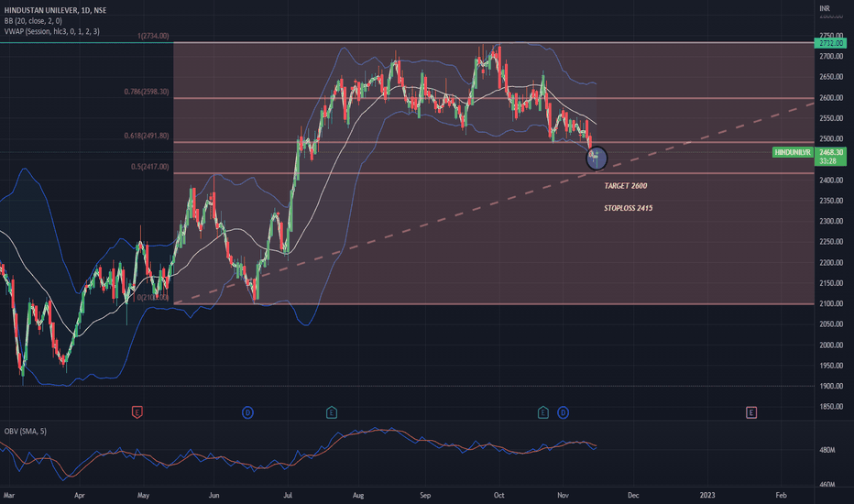The height and width of the screenshot is (504, 854).
Task: Click the 1(2734.00) Fibonacci level label
Action: click(x=153, y=36)
